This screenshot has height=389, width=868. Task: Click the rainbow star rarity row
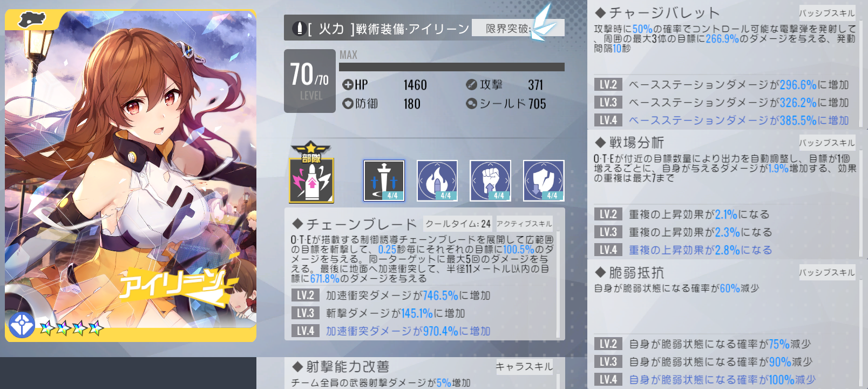[x=71, y=327]
